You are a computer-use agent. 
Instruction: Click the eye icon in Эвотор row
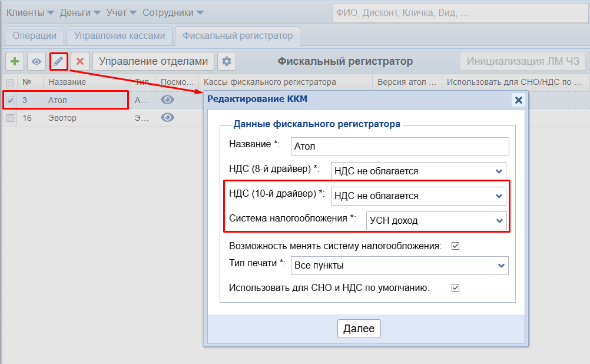168,118
